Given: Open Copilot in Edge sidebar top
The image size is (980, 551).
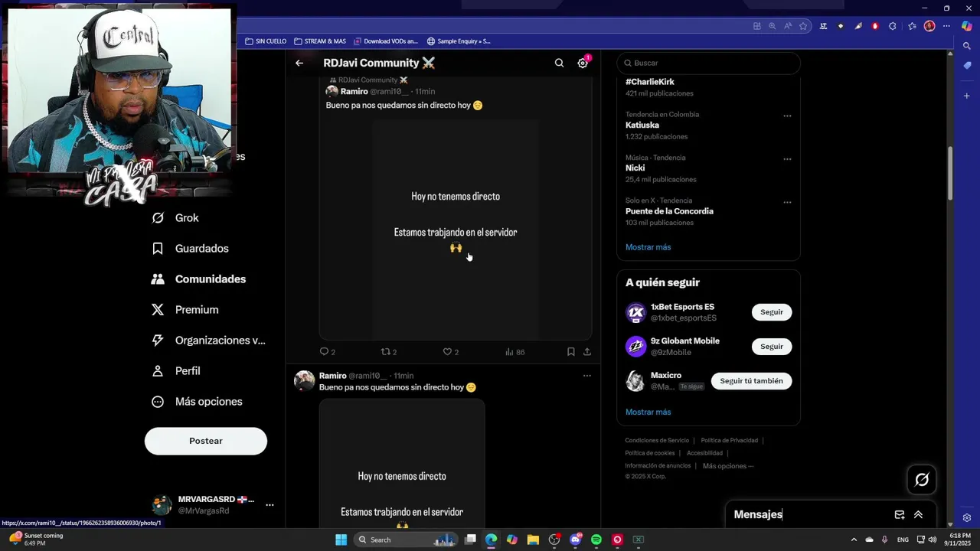Looking at the screenshot, I should (967, 26).
